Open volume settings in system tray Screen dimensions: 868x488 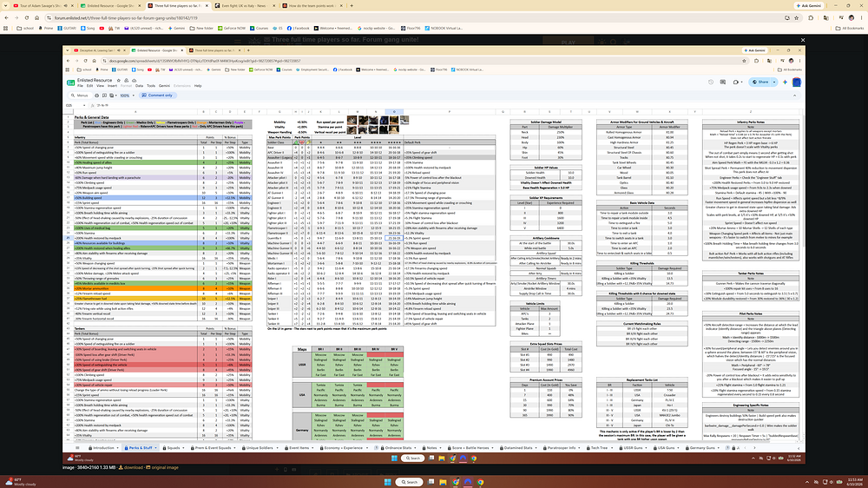[832, 482]
